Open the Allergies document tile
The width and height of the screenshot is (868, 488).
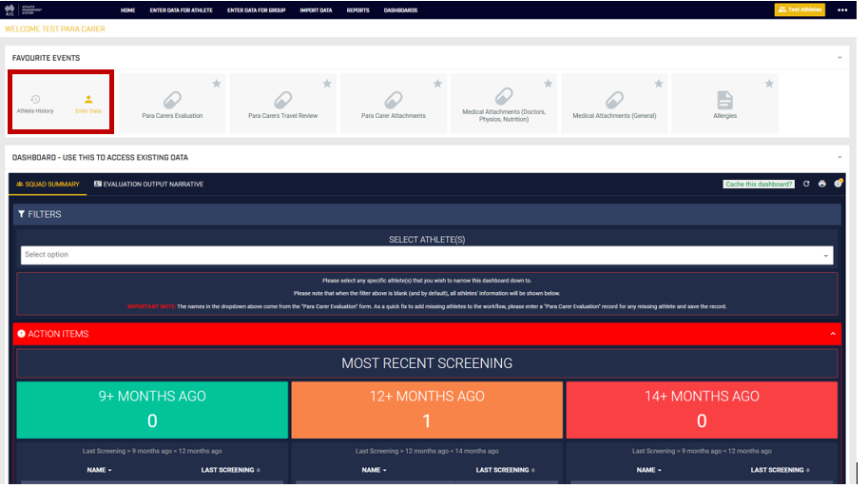[724, 104]
